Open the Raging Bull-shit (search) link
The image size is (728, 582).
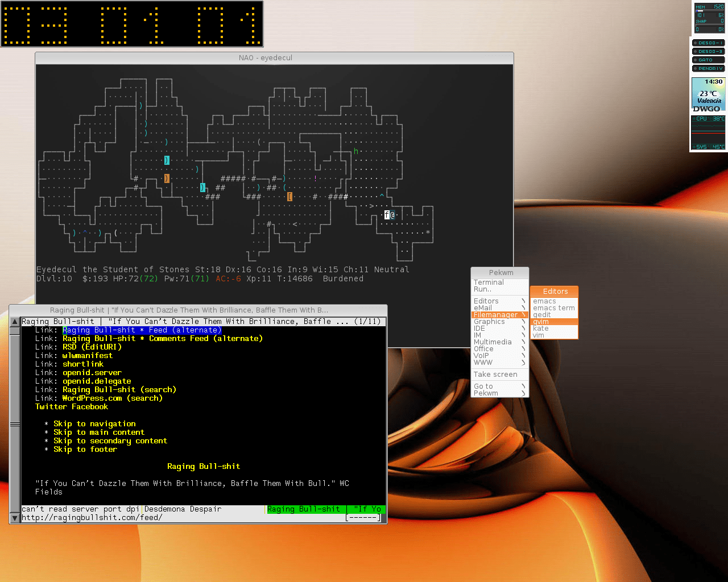119,390
